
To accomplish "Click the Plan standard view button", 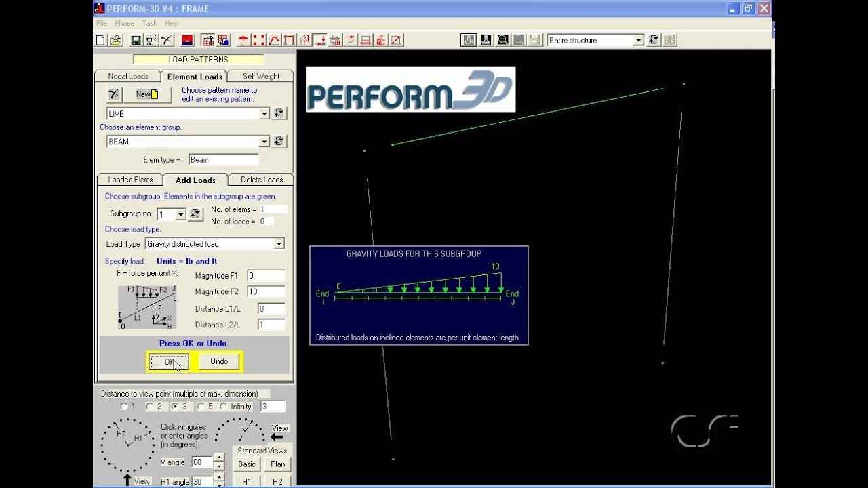I will pyautogui.click(x=277, y=464).
